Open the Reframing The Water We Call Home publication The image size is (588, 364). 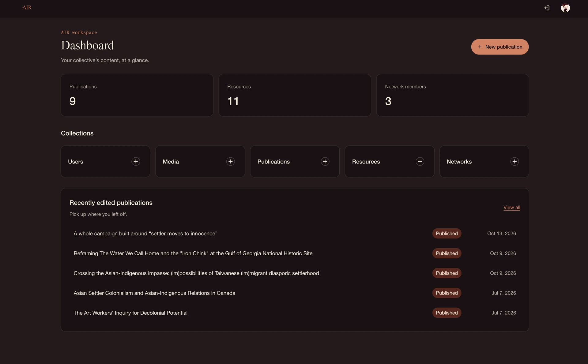coord(193,253)
